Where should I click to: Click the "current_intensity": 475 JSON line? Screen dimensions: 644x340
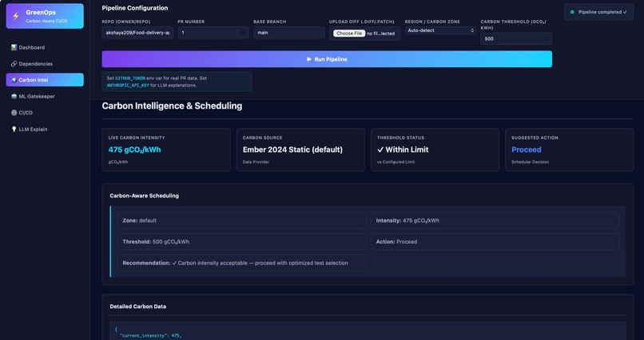tap(150, 336)
